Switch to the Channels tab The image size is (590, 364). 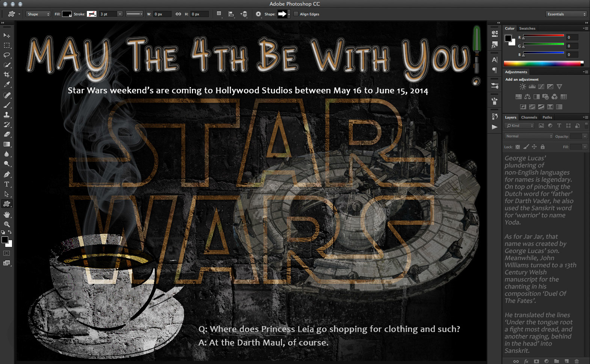coord(529,117)
